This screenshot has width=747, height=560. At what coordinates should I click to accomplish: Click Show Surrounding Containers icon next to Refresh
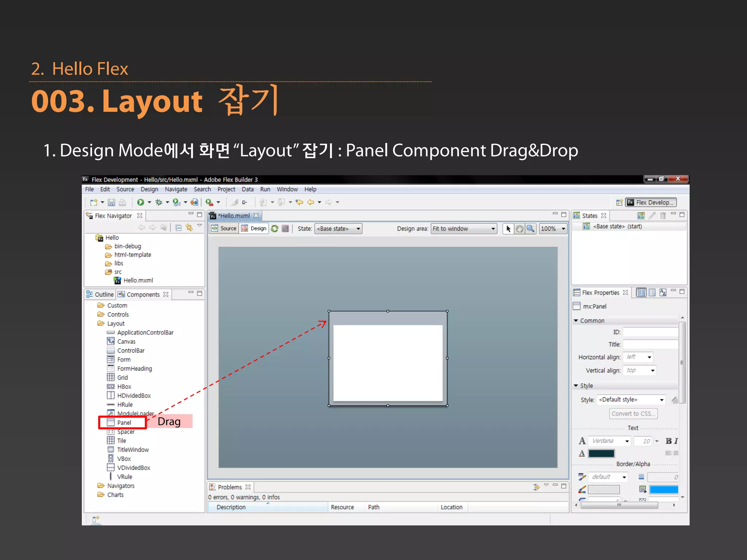click(x=285, y=229)
